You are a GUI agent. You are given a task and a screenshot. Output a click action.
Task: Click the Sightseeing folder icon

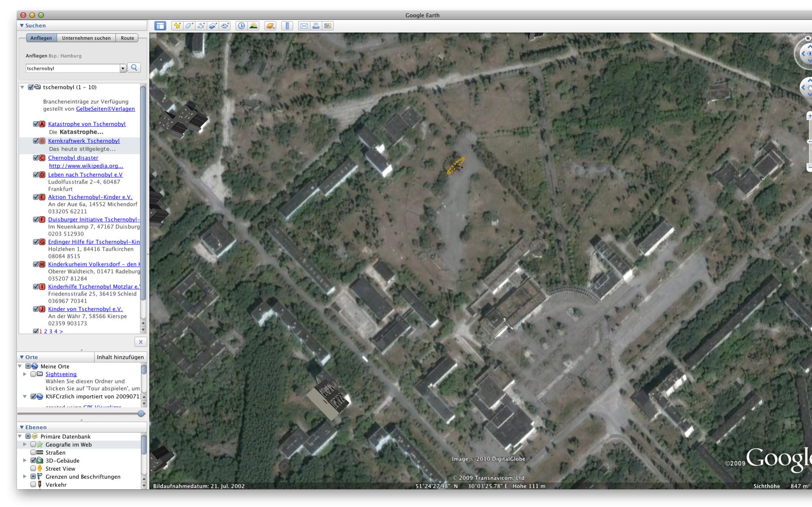(x=40, y=374)
